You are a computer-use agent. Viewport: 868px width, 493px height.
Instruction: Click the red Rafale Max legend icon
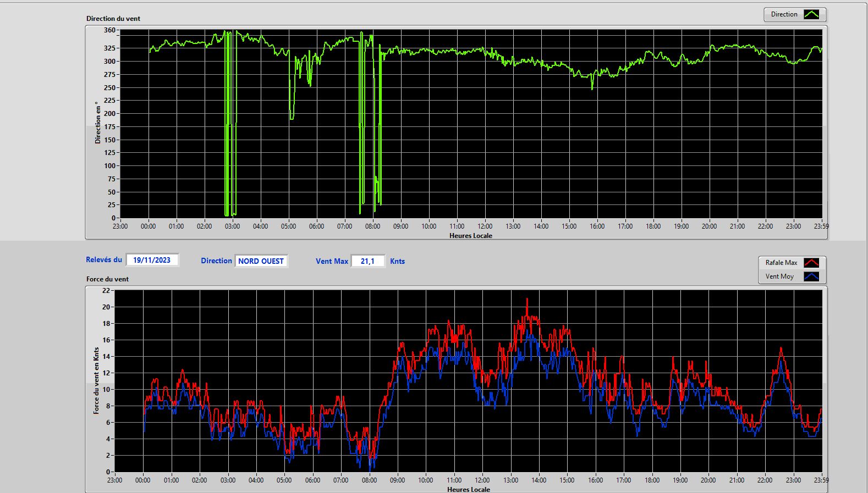coord(811,263)
